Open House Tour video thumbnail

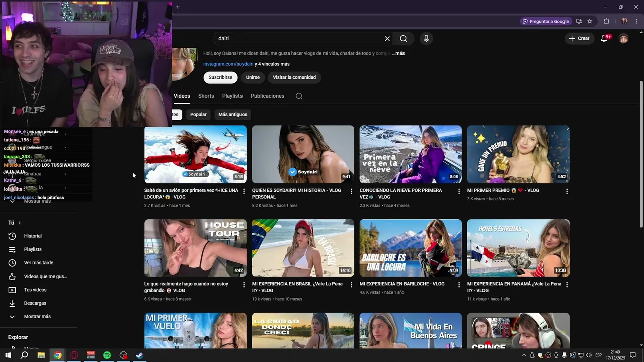point(195,248)
